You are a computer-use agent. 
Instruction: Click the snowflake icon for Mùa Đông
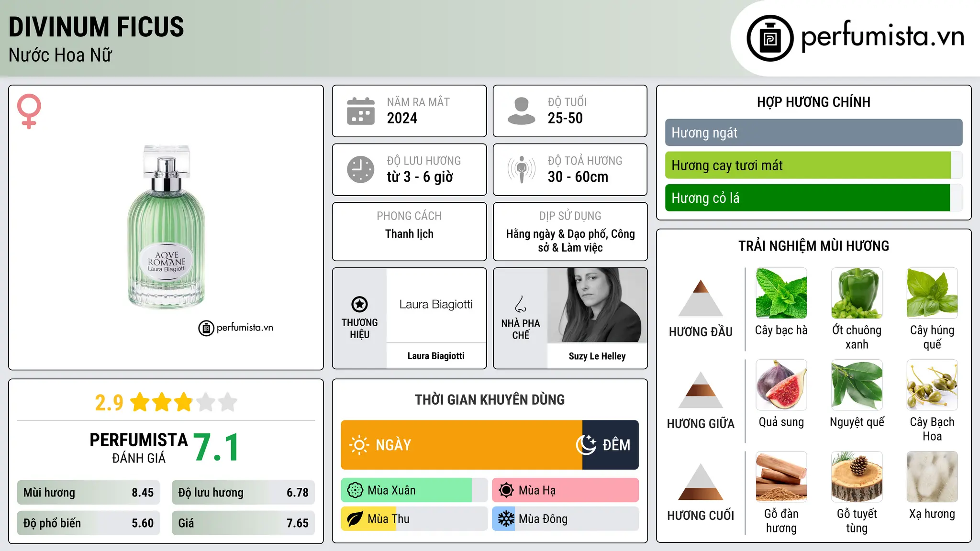coord(506,519)
